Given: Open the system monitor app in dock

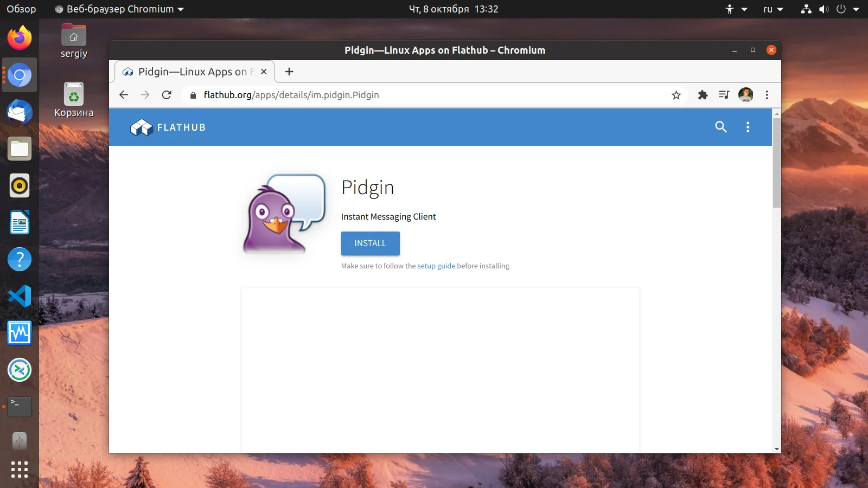Looking at the screenshot, I should (20, 333).
